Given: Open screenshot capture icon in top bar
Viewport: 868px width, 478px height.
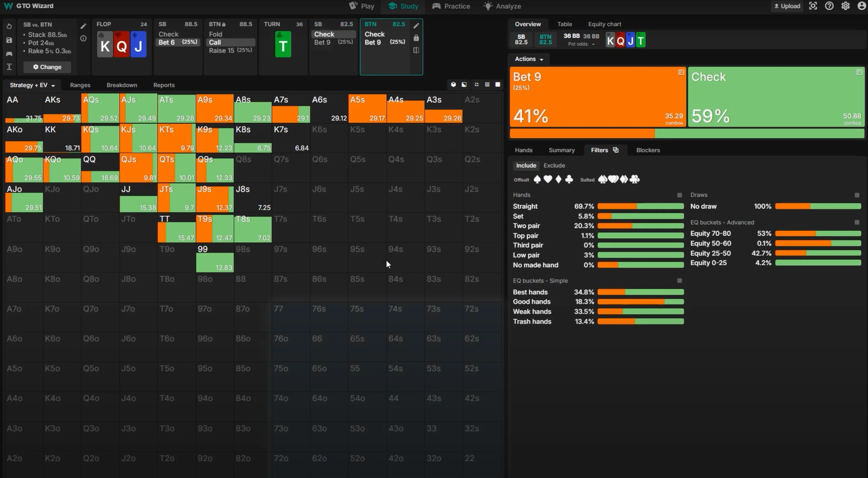Looking at the screenshot, I should coord(813,6).
